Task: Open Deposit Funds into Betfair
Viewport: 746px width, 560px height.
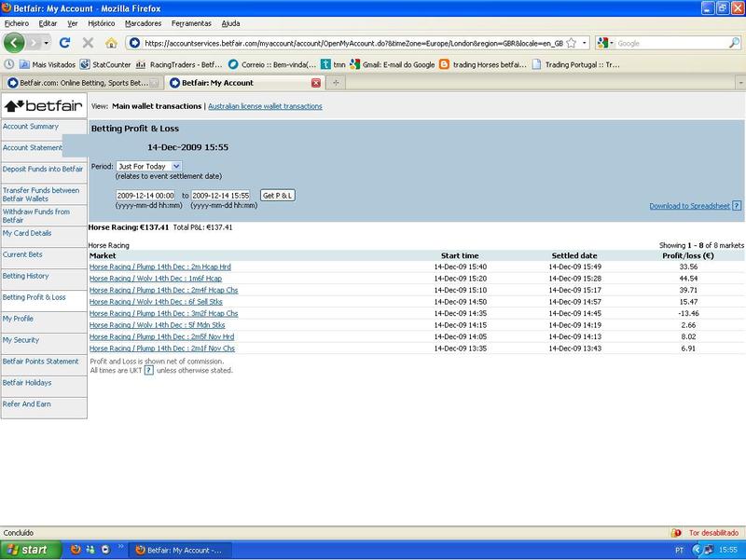Action: coord(43,170)
